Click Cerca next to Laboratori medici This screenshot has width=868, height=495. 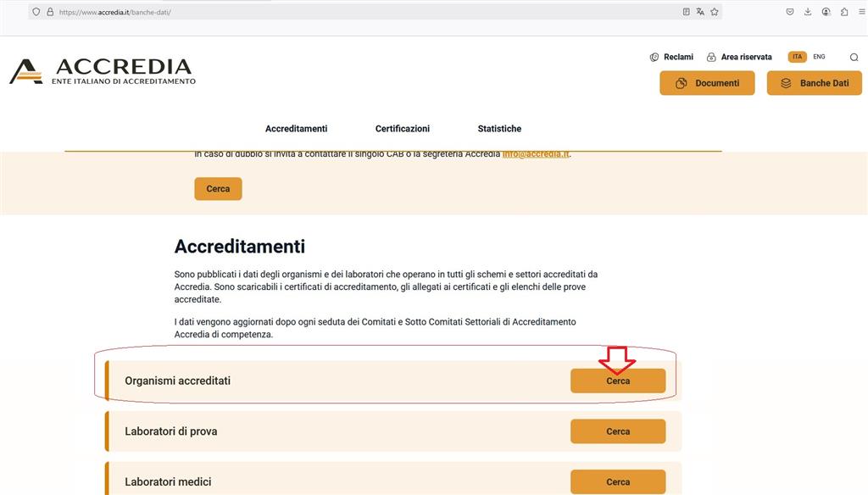click(x=618, y=481)
